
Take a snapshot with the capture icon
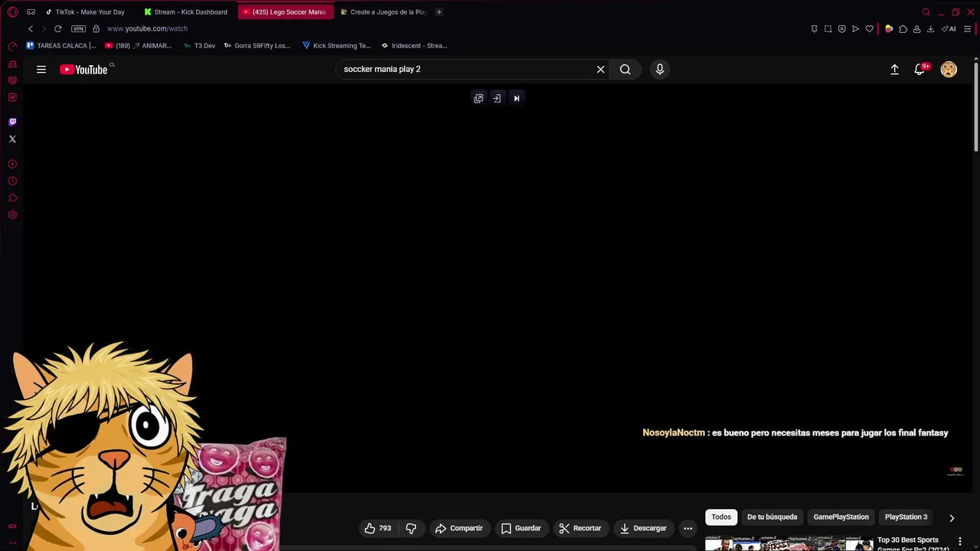coord(828,29)
